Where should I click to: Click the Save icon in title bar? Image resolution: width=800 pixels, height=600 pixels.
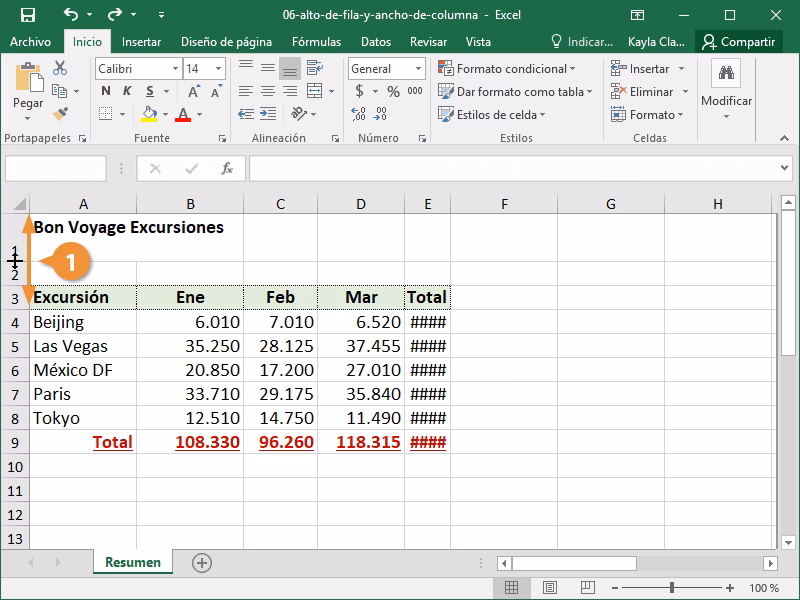[27, 15]
